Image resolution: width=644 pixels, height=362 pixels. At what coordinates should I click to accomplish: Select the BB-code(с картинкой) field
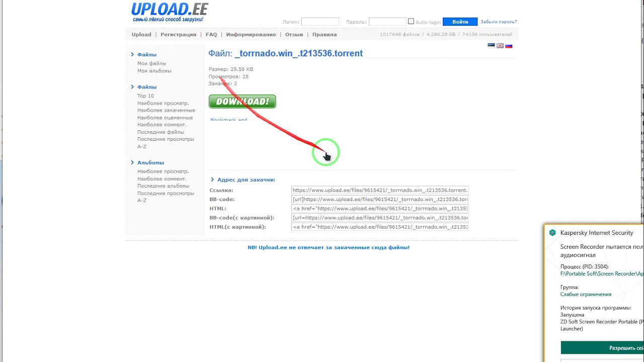pos(380,218)
